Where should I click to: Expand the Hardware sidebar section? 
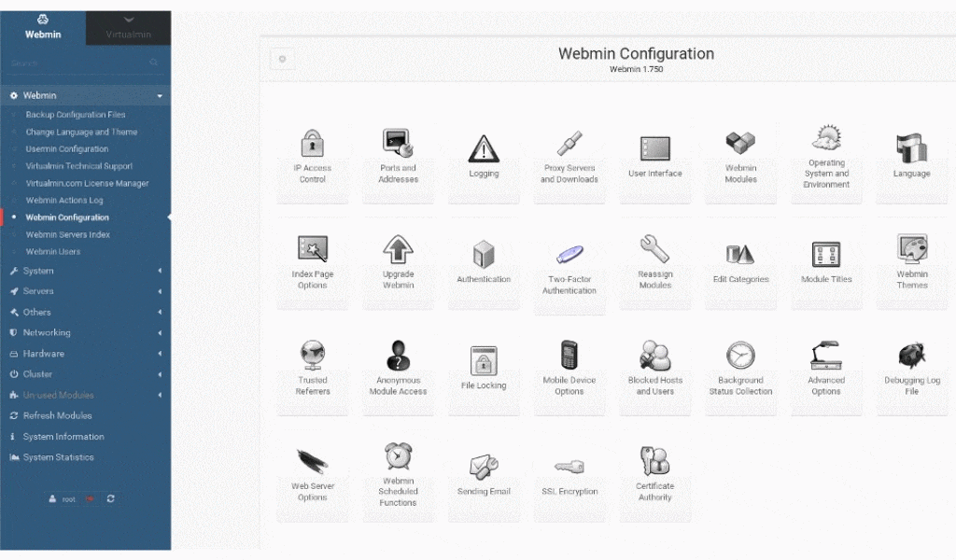pyautogui.click(x=85, y=354)
